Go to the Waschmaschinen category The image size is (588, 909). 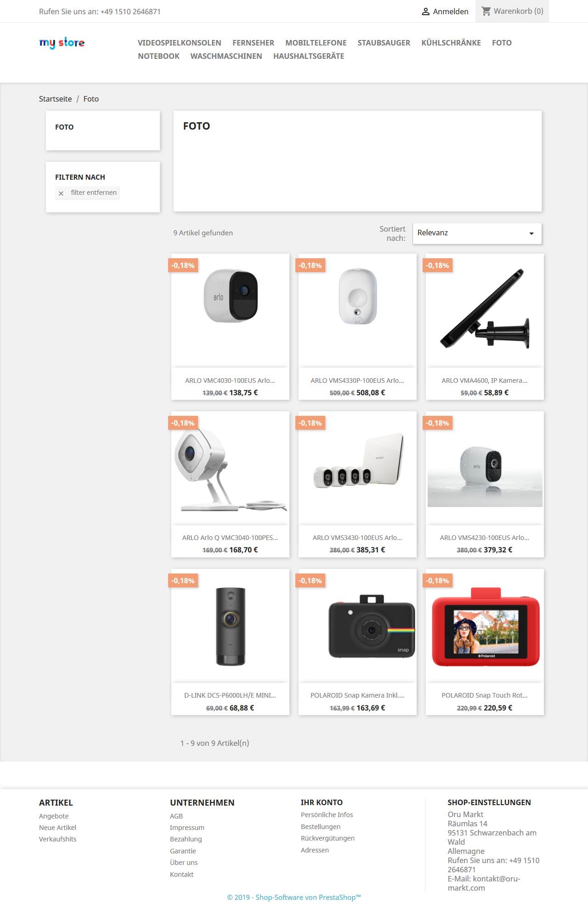226,56
